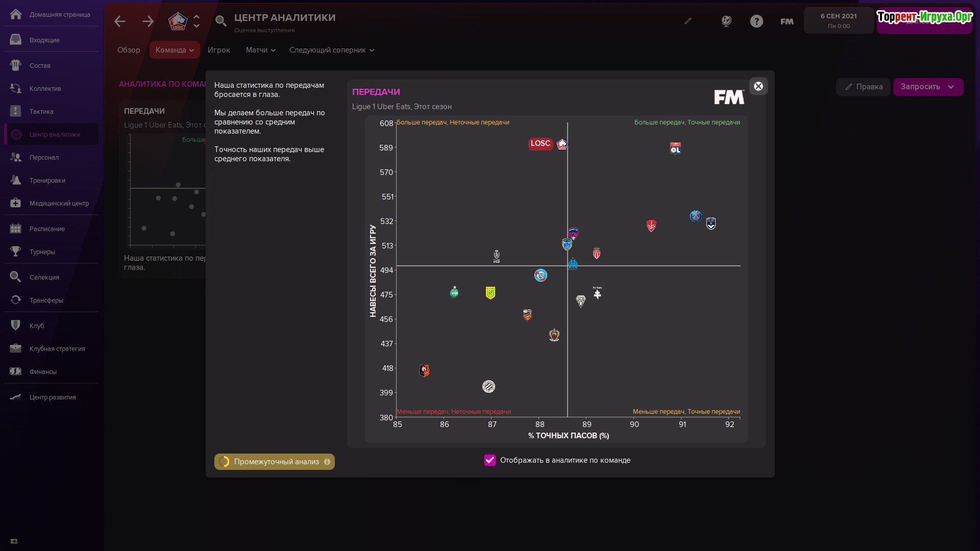The width and height of the screenshot is (980, 551).
Task: Open the help question mark icon
Action: [x=756, y=21]
